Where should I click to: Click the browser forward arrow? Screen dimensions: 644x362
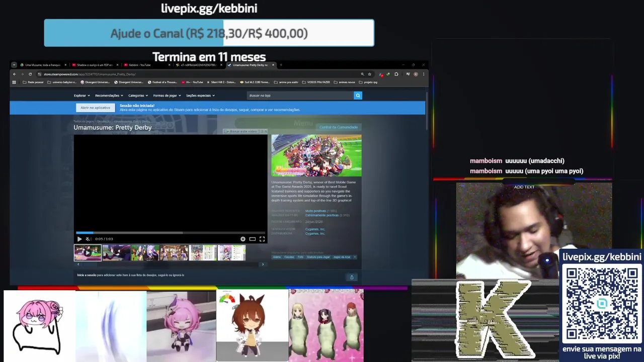[x=22, y=74]
